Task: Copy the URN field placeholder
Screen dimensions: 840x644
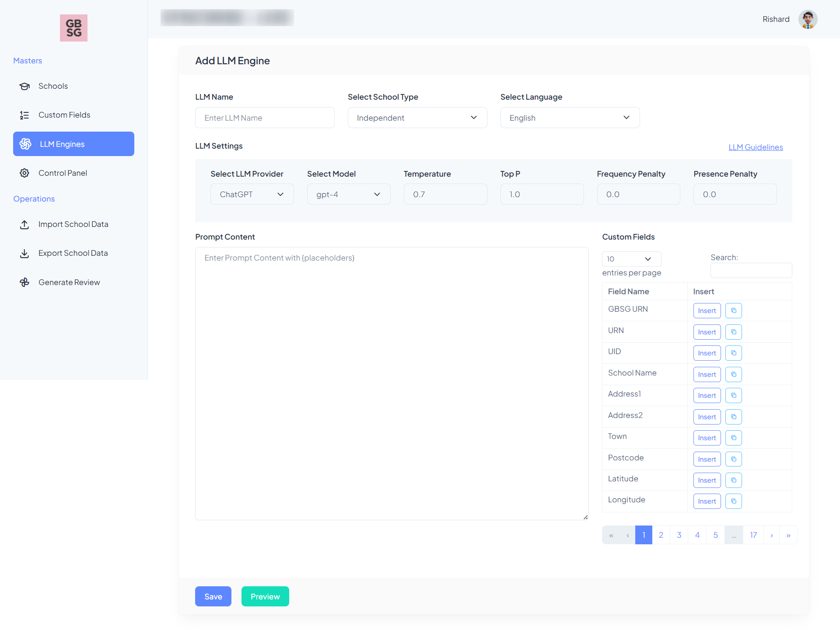Action: coord(734,332)
